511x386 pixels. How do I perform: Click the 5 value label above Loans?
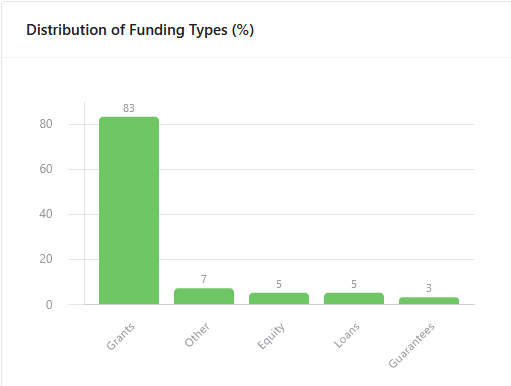pos(354,284)
